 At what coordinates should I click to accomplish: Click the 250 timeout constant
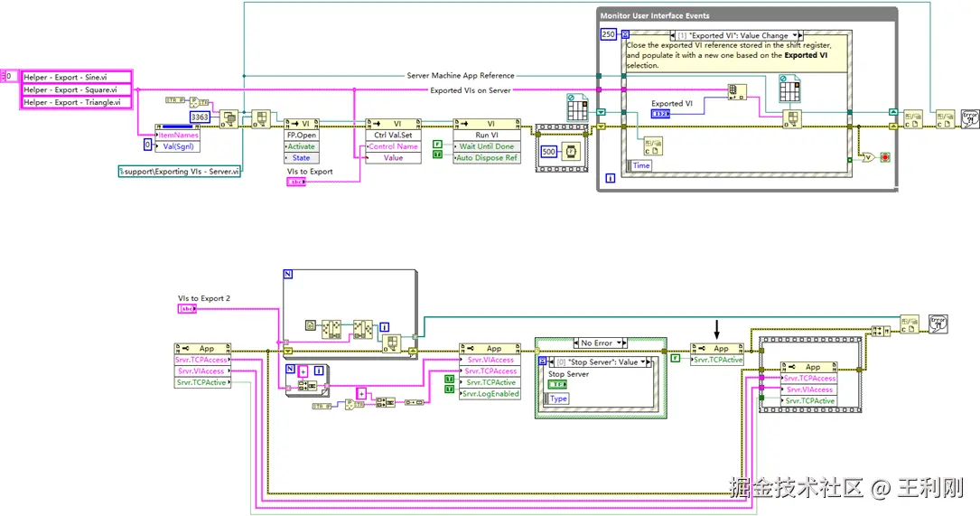pos(608,34)
